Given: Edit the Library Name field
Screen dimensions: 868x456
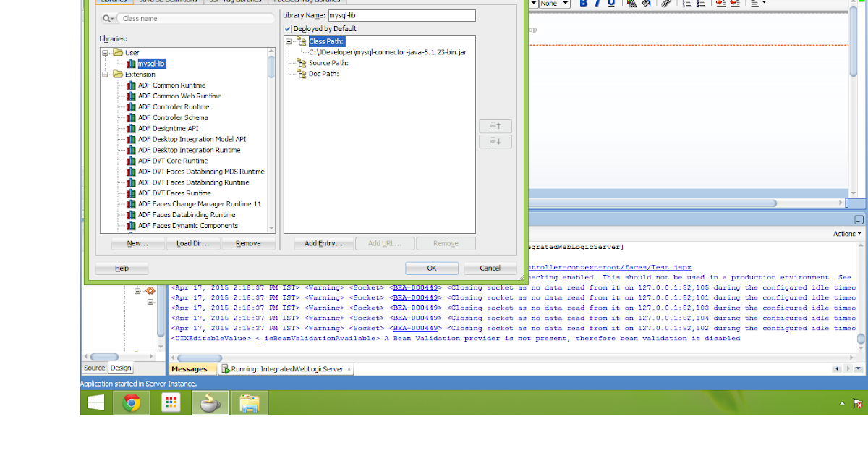Looking at the screenshot, I should (x=401, y=15).
